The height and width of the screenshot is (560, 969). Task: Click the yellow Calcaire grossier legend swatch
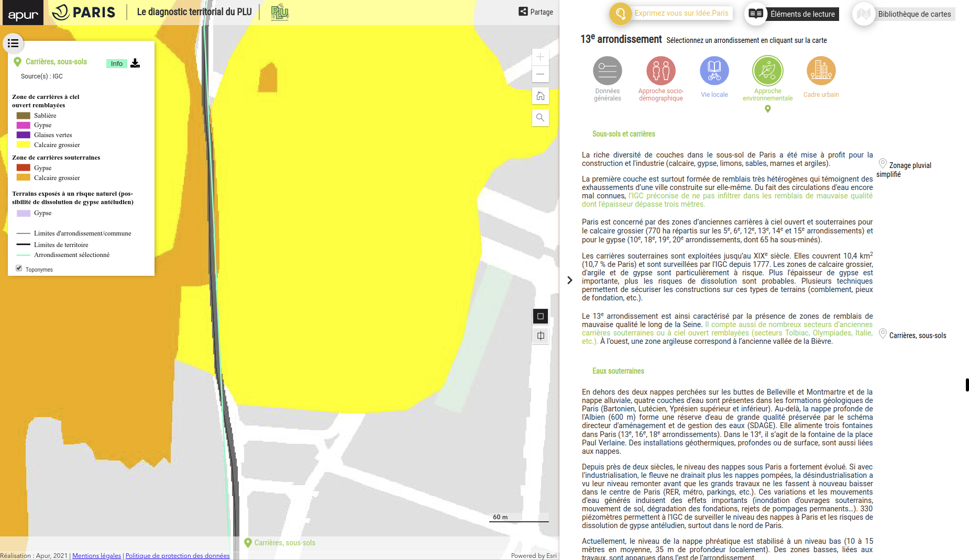point(23,145)
